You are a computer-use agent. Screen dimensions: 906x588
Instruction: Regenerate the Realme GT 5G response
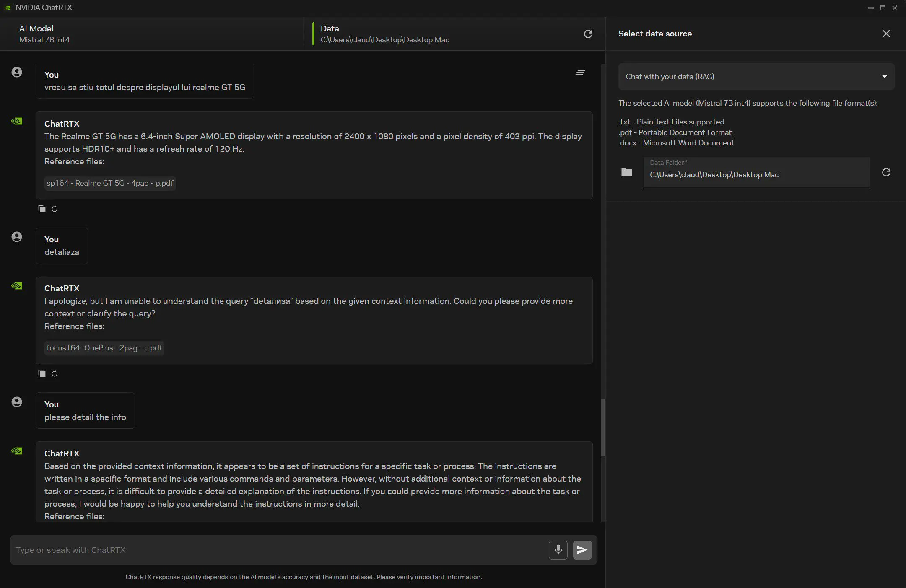click(55, 209)
